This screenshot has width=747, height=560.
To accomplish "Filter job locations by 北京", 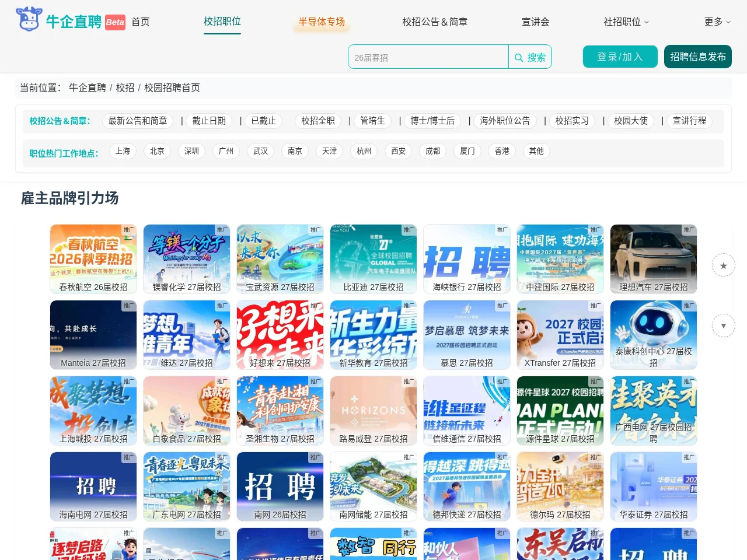I will pos(157,151).
